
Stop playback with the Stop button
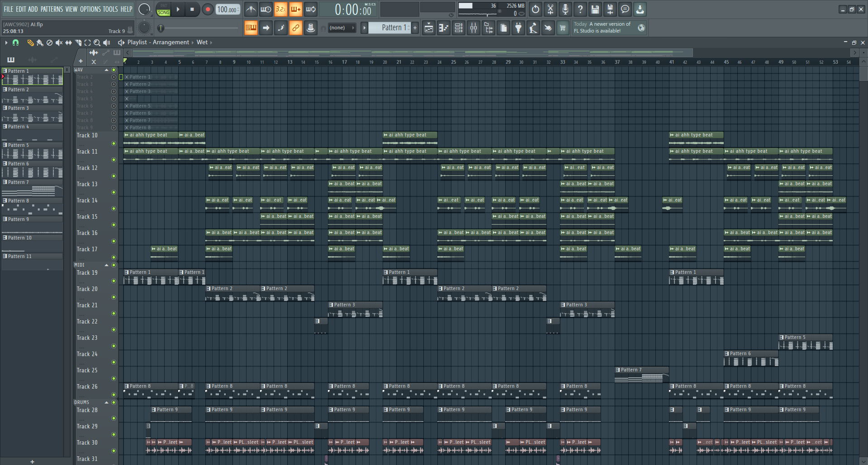[192, 9]
